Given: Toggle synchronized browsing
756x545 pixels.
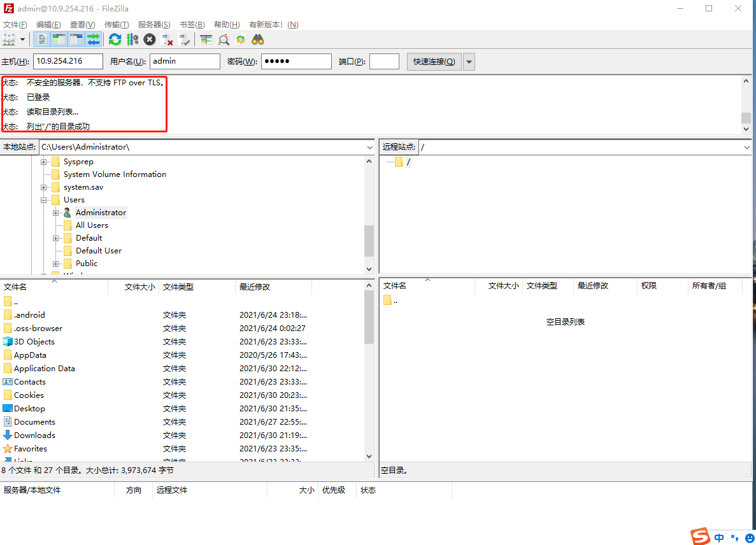Looking at the screenshot, I should click(x=241, y=40).
